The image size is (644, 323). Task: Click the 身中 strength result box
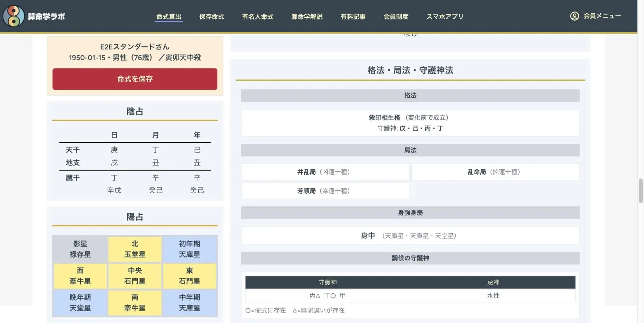(410, 236)
